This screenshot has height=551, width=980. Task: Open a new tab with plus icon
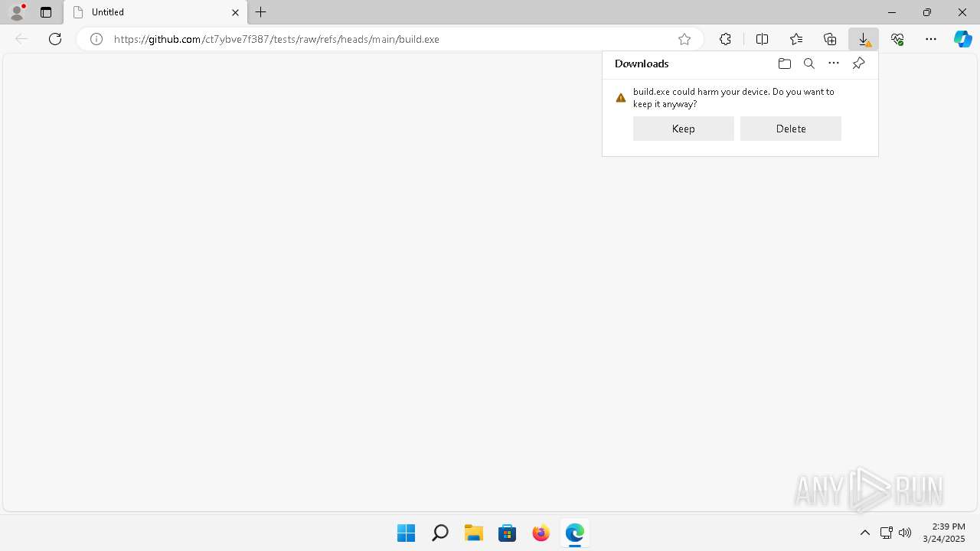click(x=261, y=12)
